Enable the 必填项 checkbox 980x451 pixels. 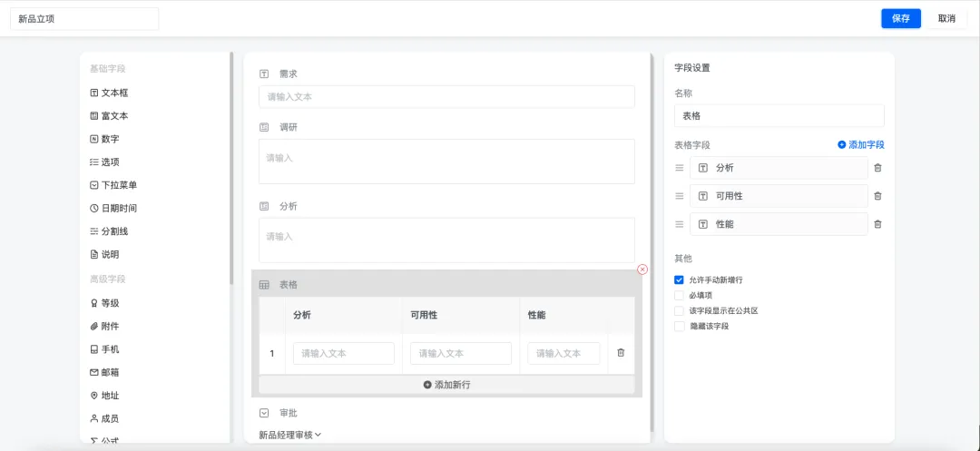click(x=680, y=295)
